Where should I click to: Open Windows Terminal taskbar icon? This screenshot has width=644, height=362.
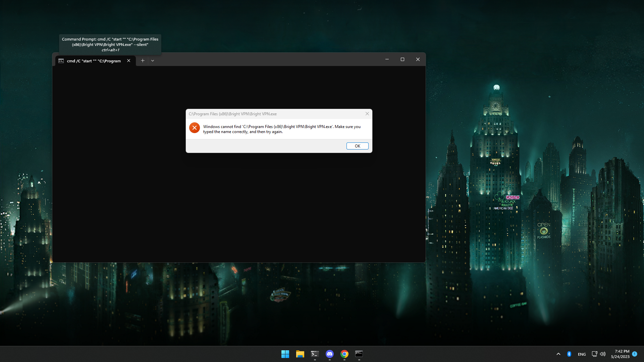[315, 354]
